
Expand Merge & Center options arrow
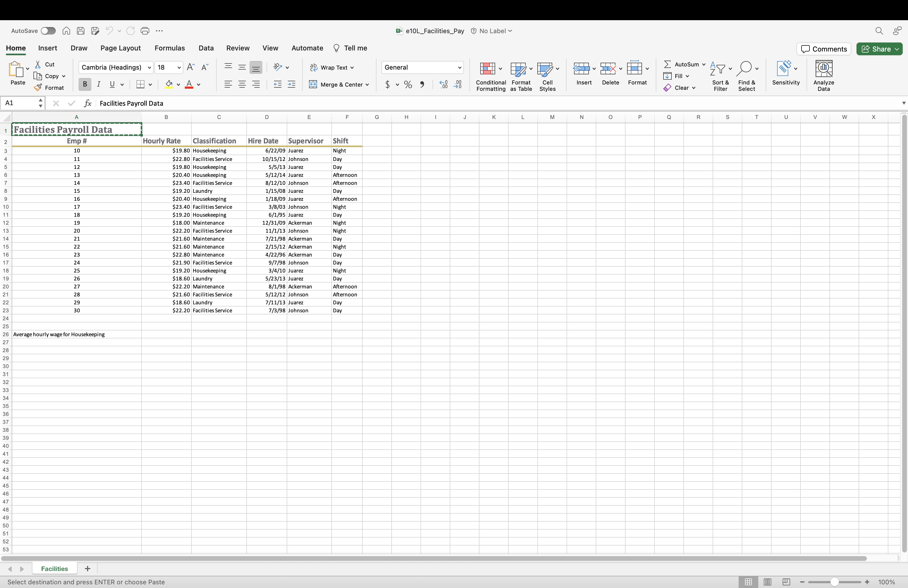[367, 85]
